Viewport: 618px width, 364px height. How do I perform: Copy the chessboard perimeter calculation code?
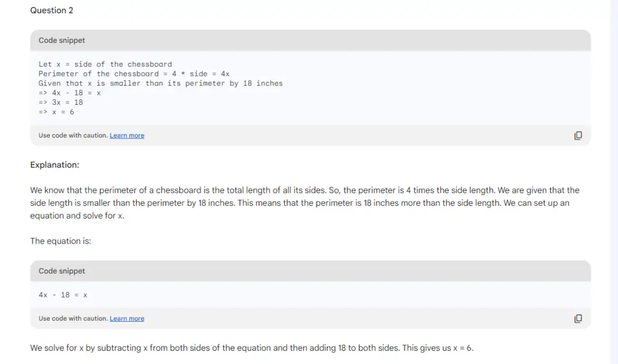tap(577, 135)
